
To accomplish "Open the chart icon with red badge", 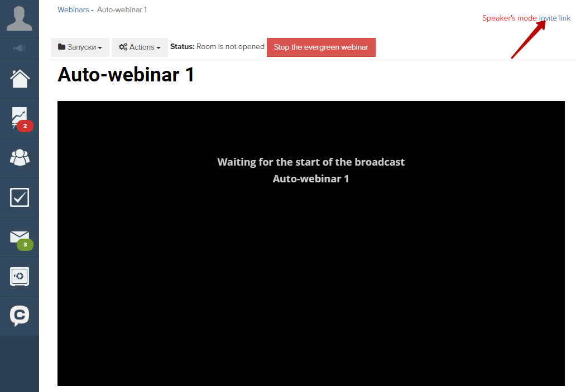I will 20,118.
